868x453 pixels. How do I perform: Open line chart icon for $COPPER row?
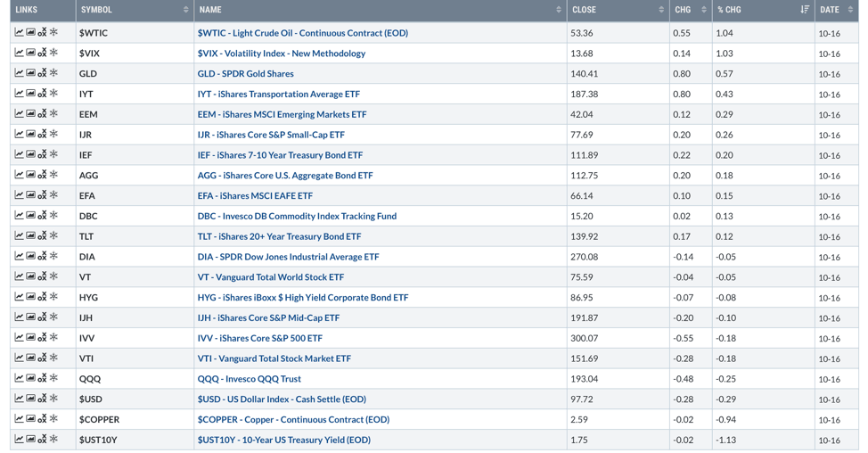(x=19, y=418)
